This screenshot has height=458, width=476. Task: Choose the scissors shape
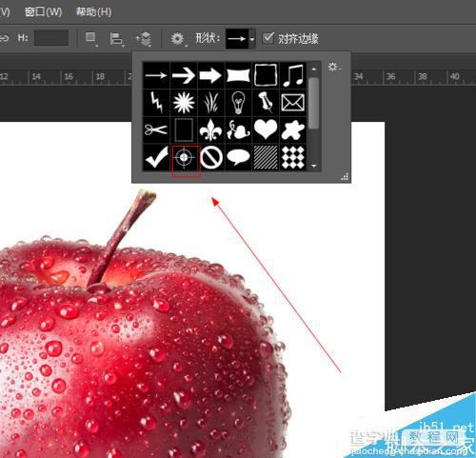156,129
